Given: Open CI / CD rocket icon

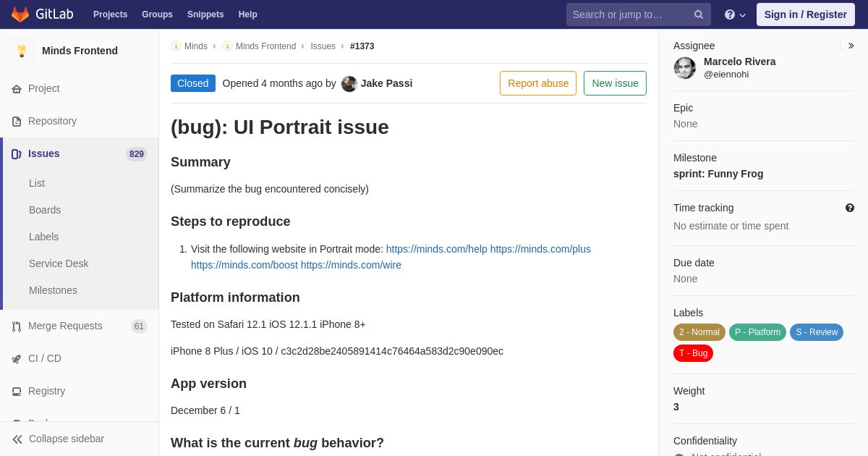Looking at the screenshot, I should tap(17, 359).
